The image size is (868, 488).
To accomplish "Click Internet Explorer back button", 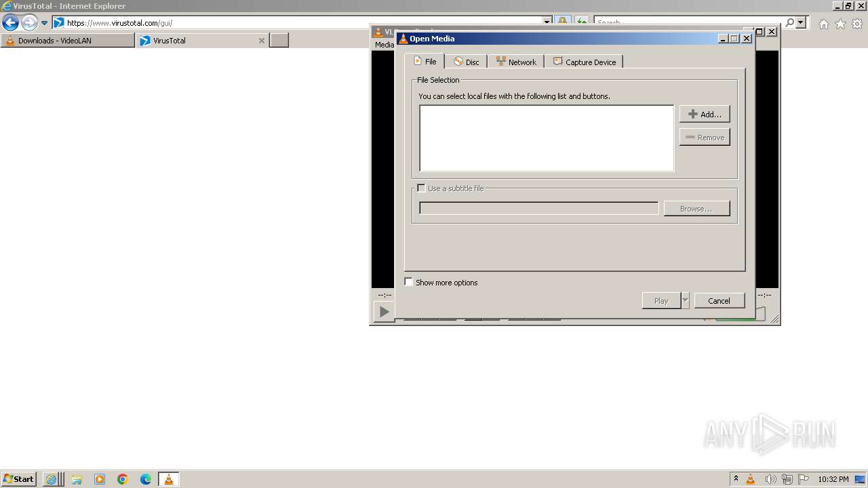I will [x=10, y=22].
